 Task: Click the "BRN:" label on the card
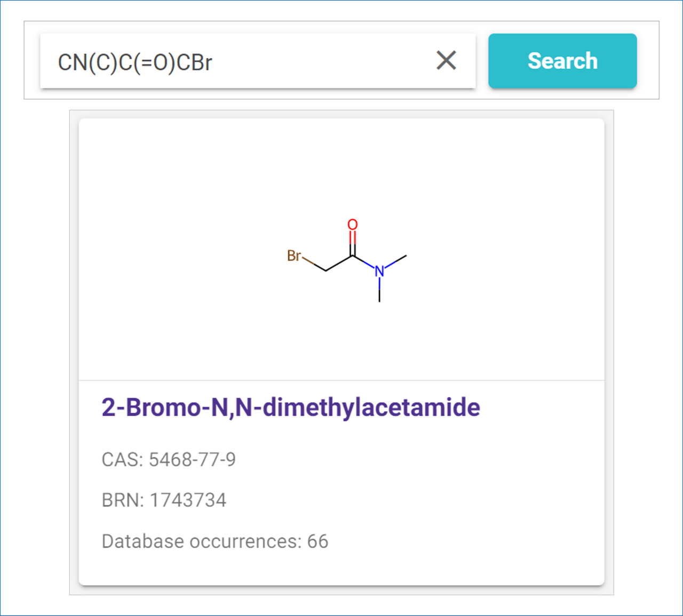[123, 500]
